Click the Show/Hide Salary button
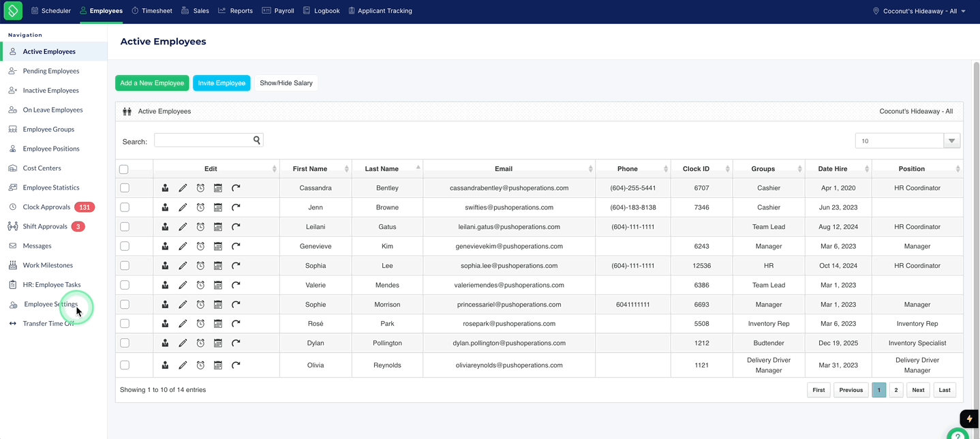 286,83
